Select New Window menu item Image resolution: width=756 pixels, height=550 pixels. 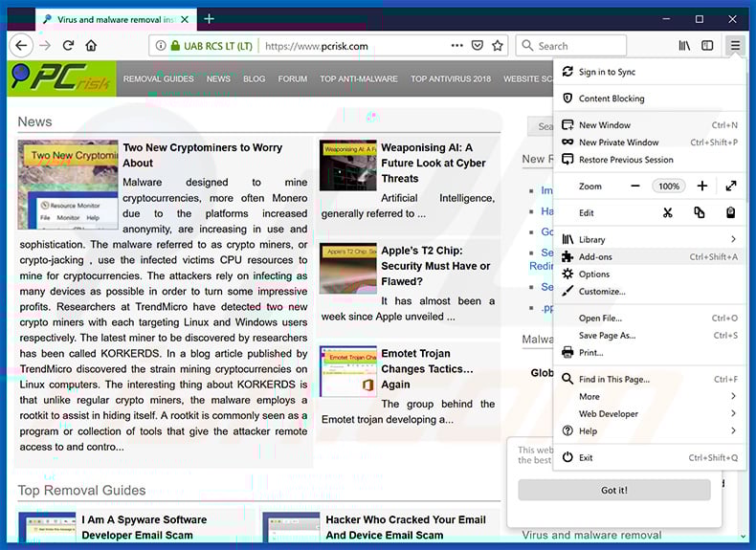649,125
